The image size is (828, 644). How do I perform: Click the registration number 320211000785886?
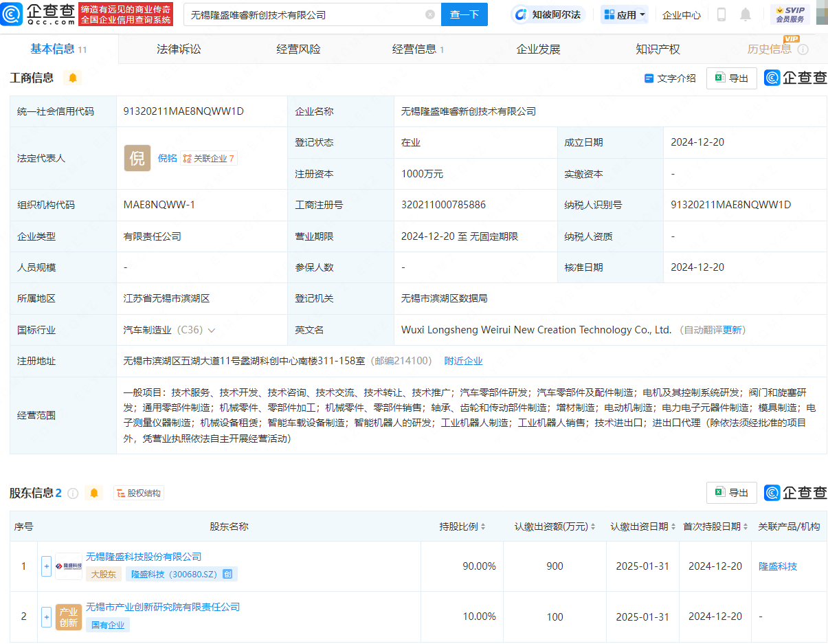click(443, 205)
